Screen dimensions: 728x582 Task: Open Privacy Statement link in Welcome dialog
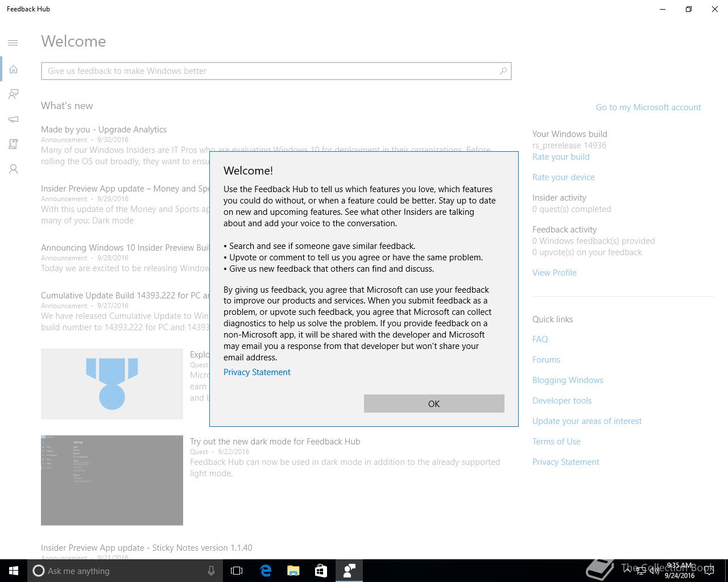click(257, 372)
